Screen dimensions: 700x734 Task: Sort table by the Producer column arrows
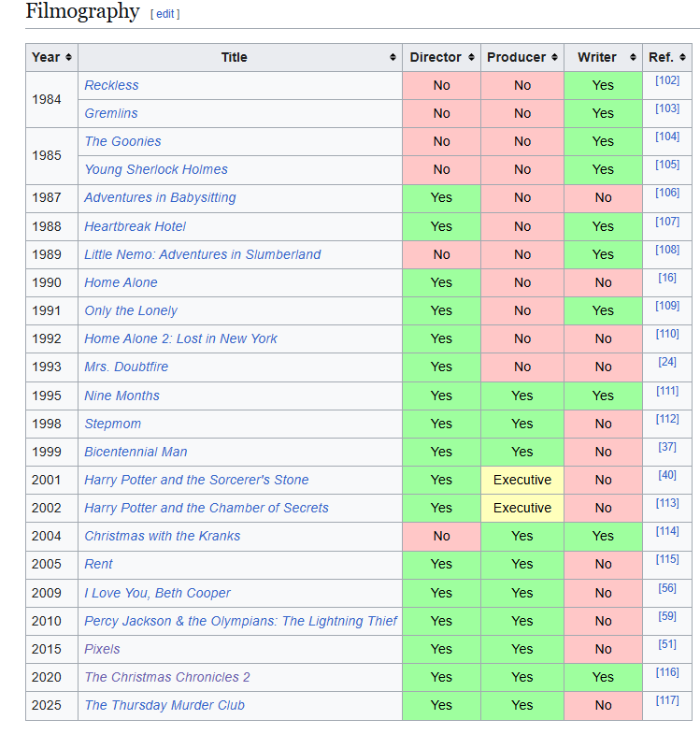(554, 57)
